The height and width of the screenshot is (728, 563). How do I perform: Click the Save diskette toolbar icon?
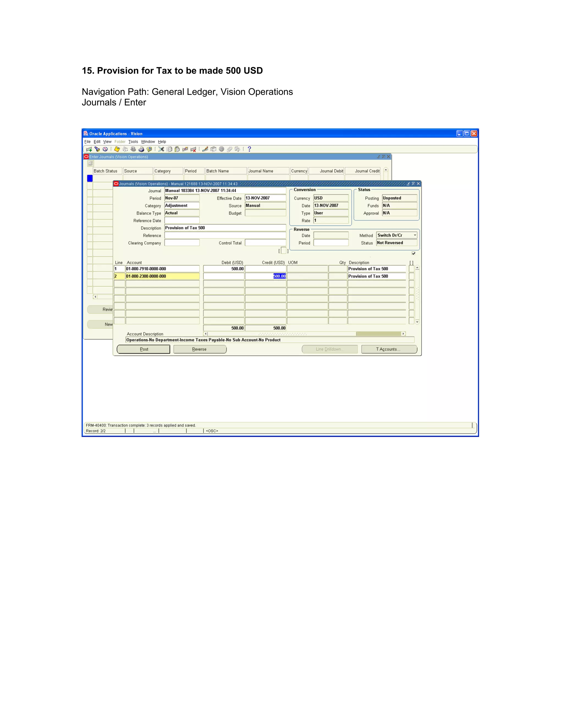[x=117, y=149]
